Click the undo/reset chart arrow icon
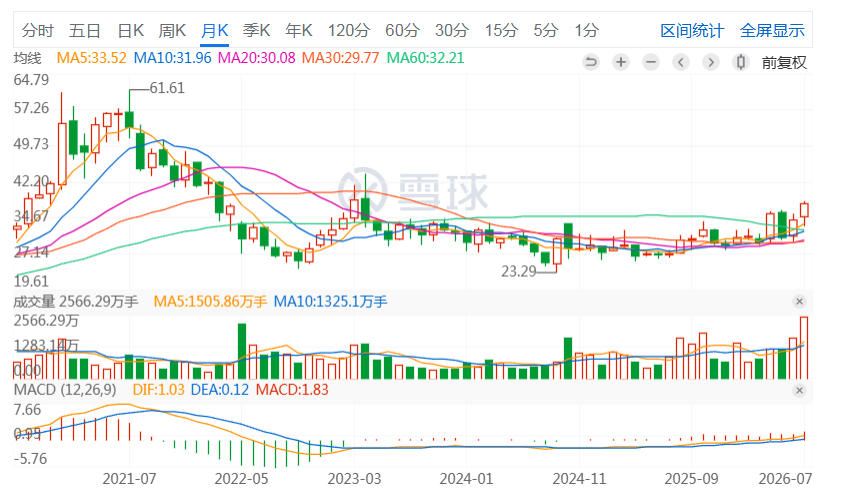The image size is (854, 491). (x=590, y=62)
